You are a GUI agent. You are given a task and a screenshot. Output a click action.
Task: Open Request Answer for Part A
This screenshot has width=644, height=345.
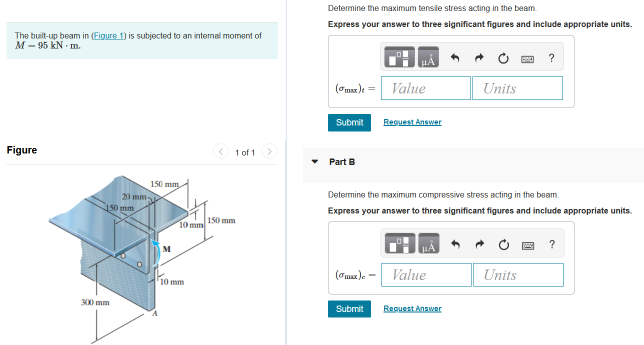(412, 121)
